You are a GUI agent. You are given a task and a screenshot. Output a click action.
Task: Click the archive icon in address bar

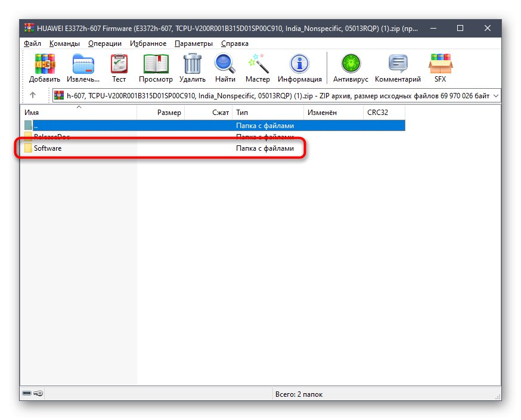click(59, 95)
